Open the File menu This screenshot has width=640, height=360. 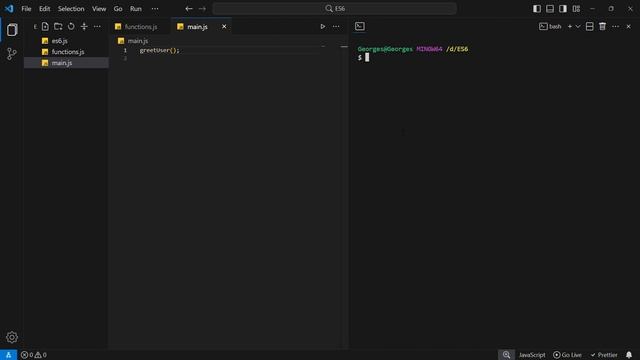[x=26, y=9]
